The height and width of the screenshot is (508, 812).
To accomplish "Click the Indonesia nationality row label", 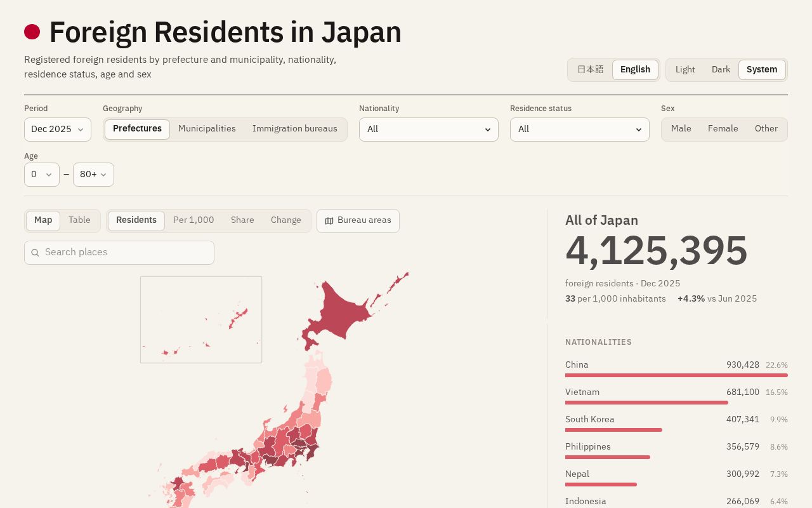I will click(x=586, y=502).
